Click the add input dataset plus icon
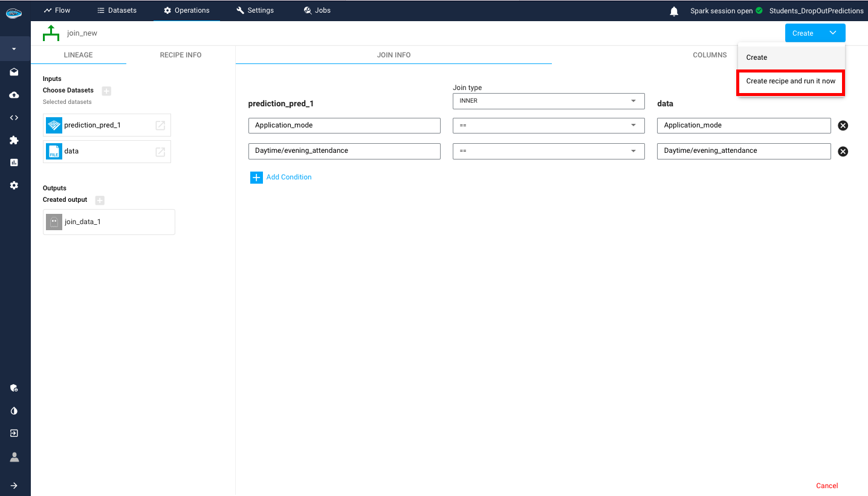The width and height of the screenshot is (868, 496). [106, 91]
